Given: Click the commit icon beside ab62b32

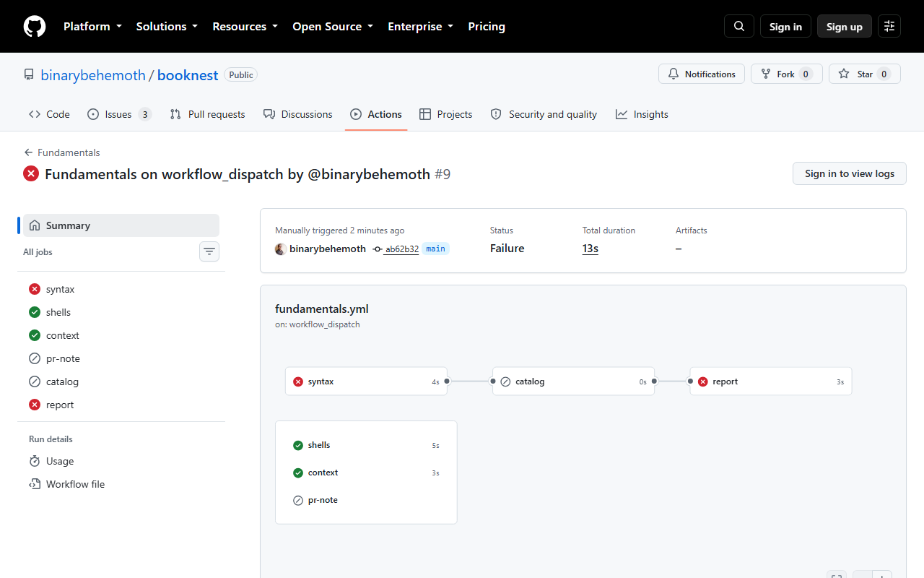Looking at the screenshot, I should tap(378, 249).
